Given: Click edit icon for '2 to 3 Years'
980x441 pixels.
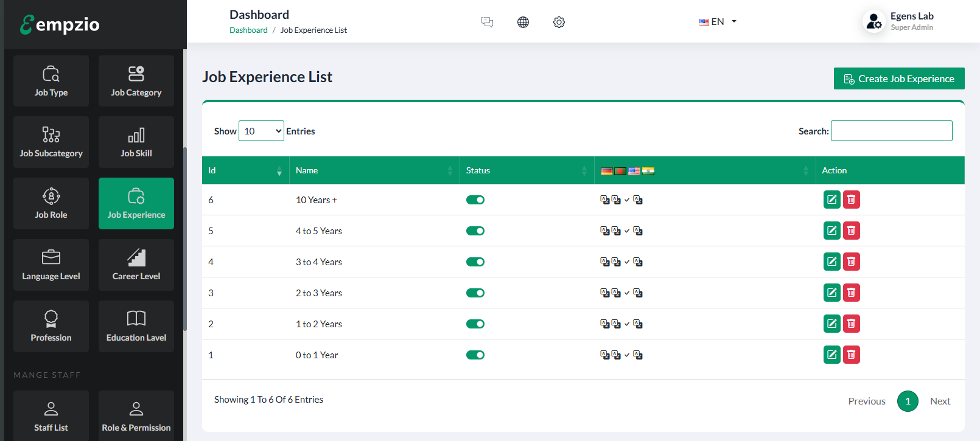Looking at the screenshot, I should point(831,293).
